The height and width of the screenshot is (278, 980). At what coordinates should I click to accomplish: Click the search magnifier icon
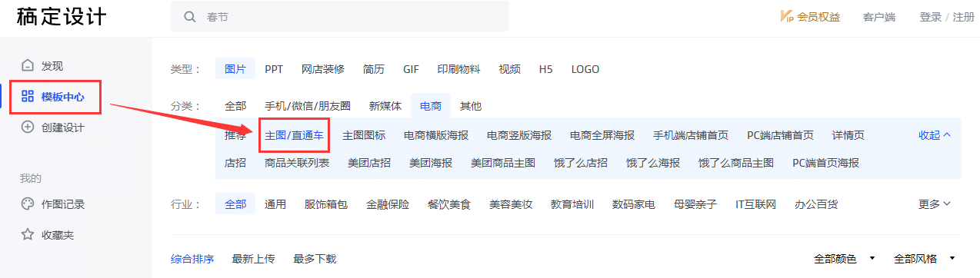coord(189,16)
